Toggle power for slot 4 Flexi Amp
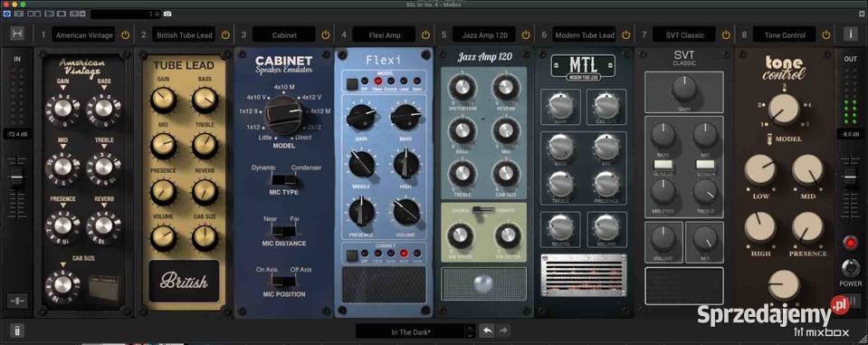 [425, 35]
